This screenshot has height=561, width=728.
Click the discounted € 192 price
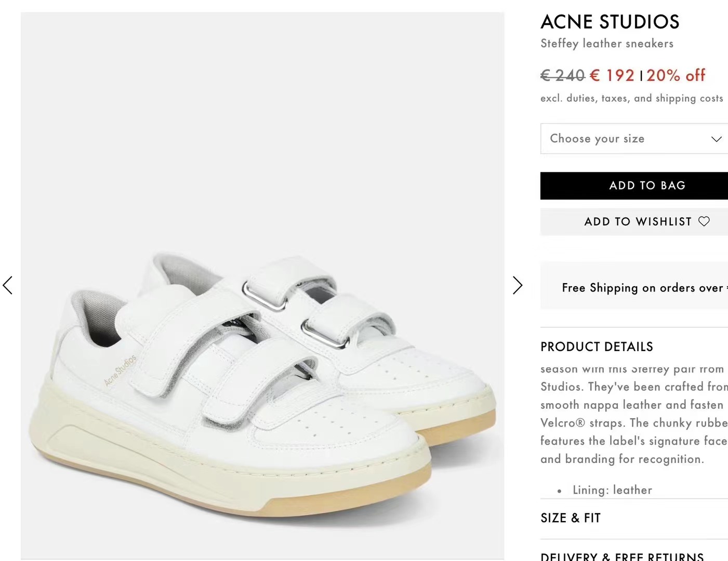click(612, 75)
